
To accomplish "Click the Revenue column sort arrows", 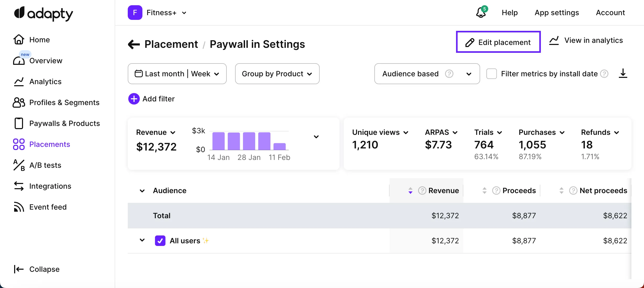I will [410, 191].
